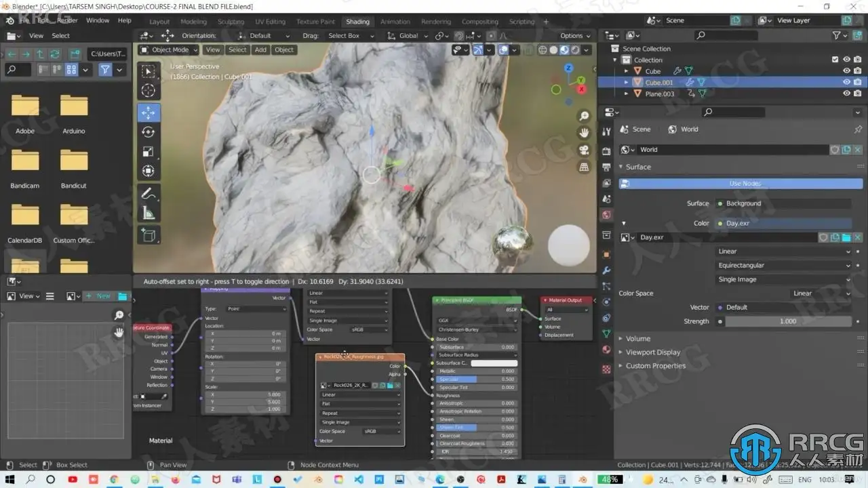The height and width of the screenshot is (488, 868).
Task: Pick the Annotate pencil tool
Action: 149,194
